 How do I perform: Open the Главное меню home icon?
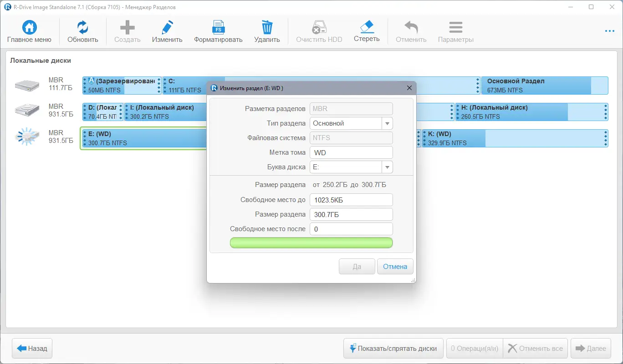point(29,27)
